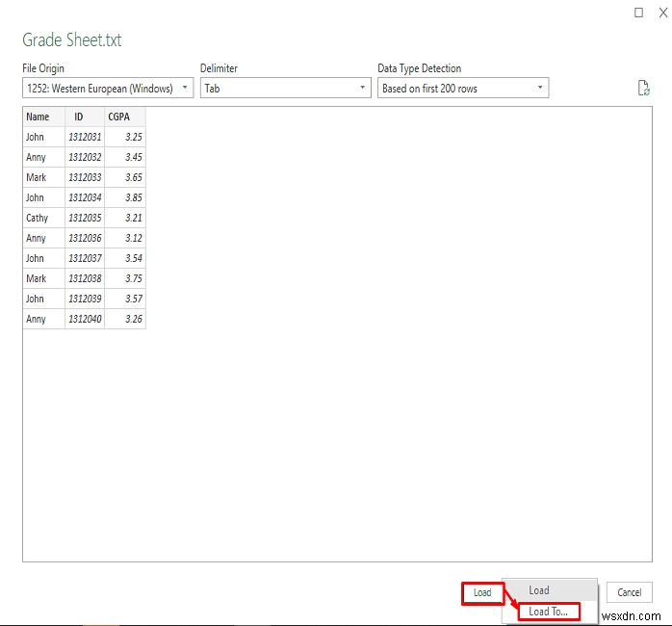Close the Grade Sheet.txt dialog
The image size is (672, 626).
pyautogui.click(x=663, y=13)
